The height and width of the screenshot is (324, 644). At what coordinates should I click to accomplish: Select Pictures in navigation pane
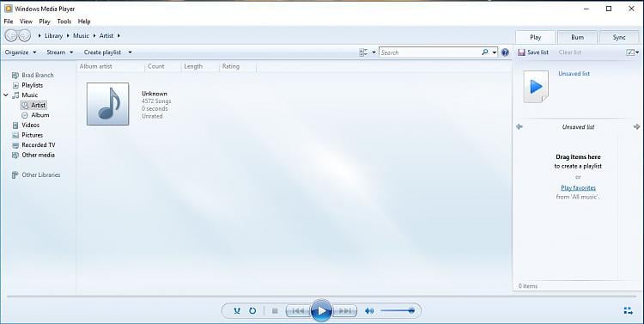27,135
